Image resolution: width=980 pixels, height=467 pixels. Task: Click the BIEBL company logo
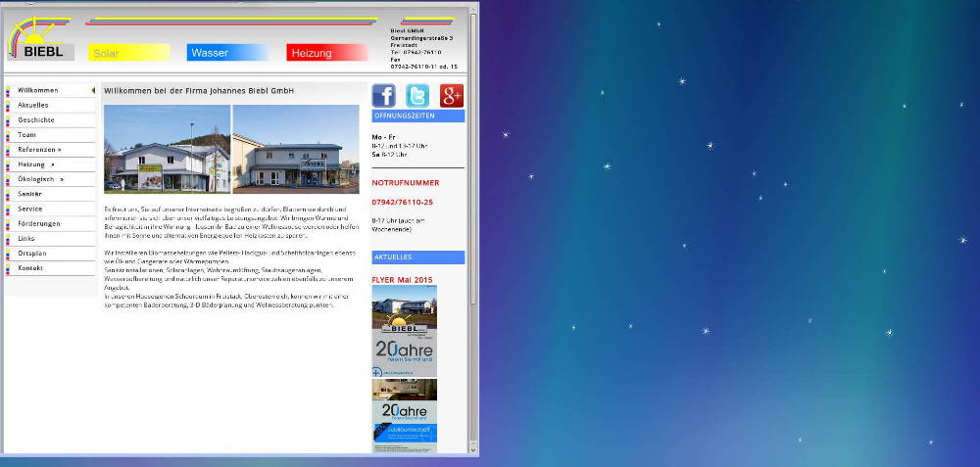click(x=40, y=39)
